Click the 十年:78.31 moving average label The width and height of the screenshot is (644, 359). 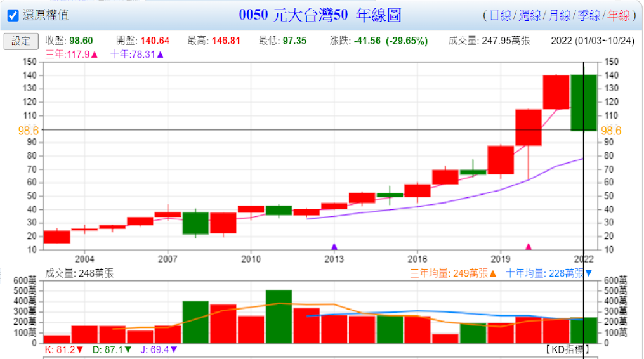pyautogui.click(x=137, y=54)
